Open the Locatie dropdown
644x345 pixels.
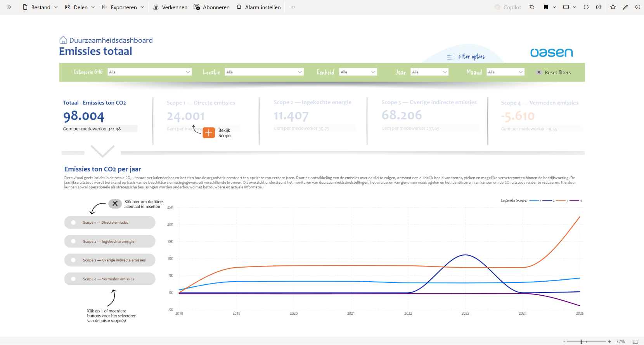264,72
